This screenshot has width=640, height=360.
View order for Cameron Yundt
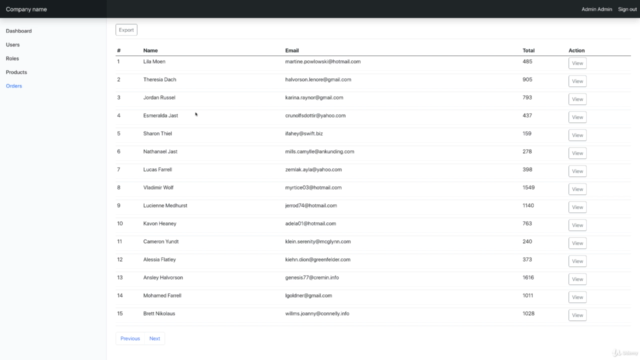pyautogui.click(x=577, y=243)
